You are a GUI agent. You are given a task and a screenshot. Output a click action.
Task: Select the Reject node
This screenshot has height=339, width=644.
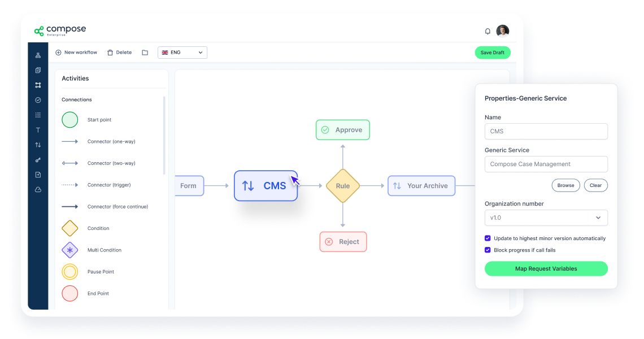point(343,242)
